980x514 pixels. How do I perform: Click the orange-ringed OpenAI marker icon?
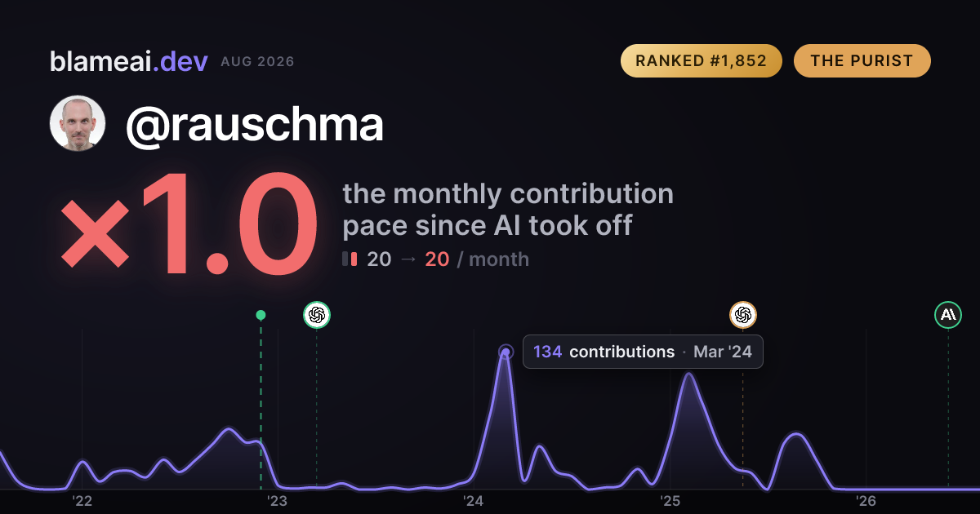pyautogui.click(x=742, y=314)
